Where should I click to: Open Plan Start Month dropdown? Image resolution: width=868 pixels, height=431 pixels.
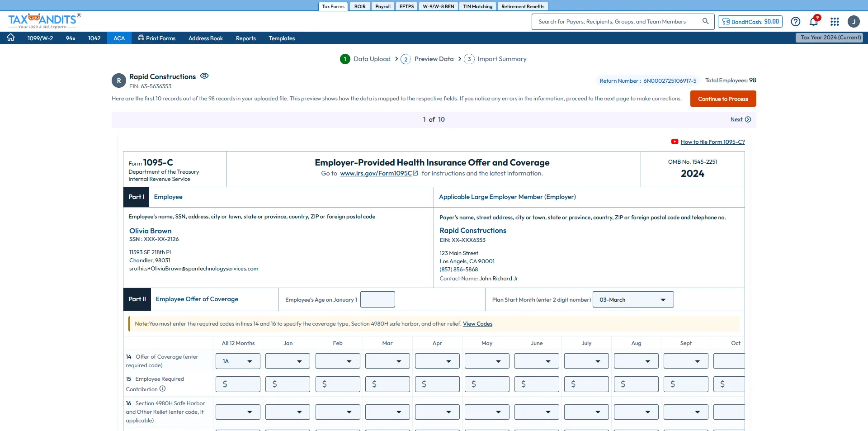point(633,299)
